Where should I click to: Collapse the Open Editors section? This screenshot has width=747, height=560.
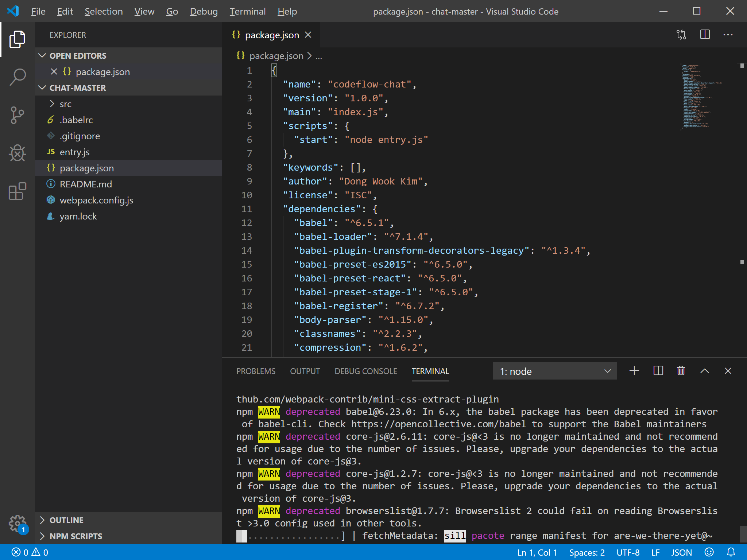pos(128,55)
